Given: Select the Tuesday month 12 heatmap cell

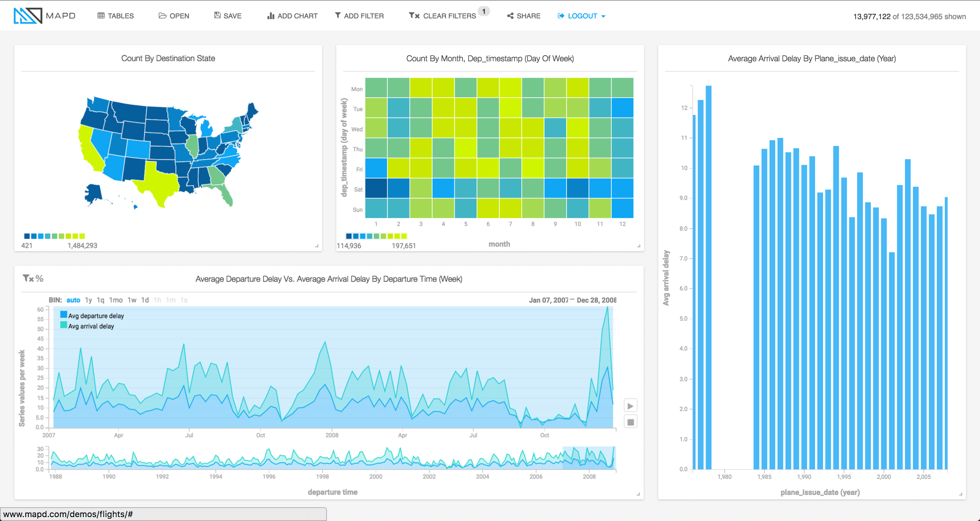Looking at the screenshot, I should [622, 108].
